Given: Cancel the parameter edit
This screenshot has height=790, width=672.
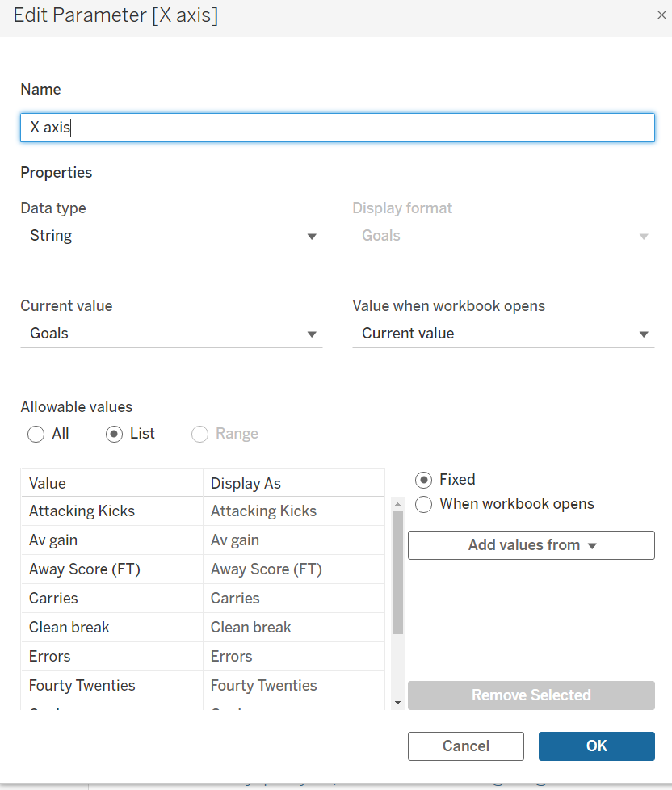Looking at the screenshot, I should 465,746.
